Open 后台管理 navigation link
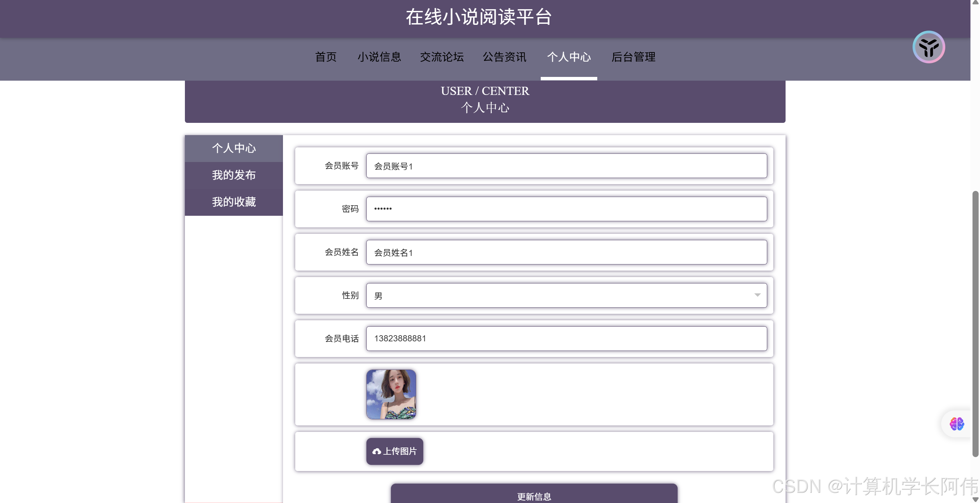 (x=633, y=57)
